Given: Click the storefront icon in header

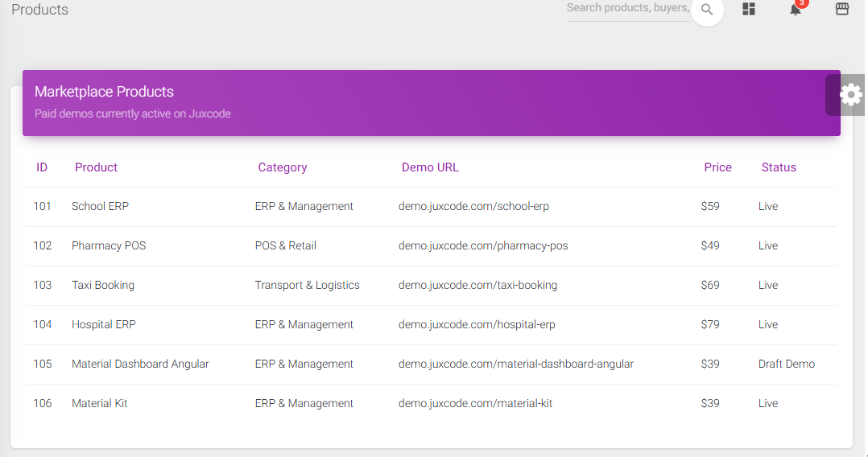Looking at the screenshot, I should (842, 10).
